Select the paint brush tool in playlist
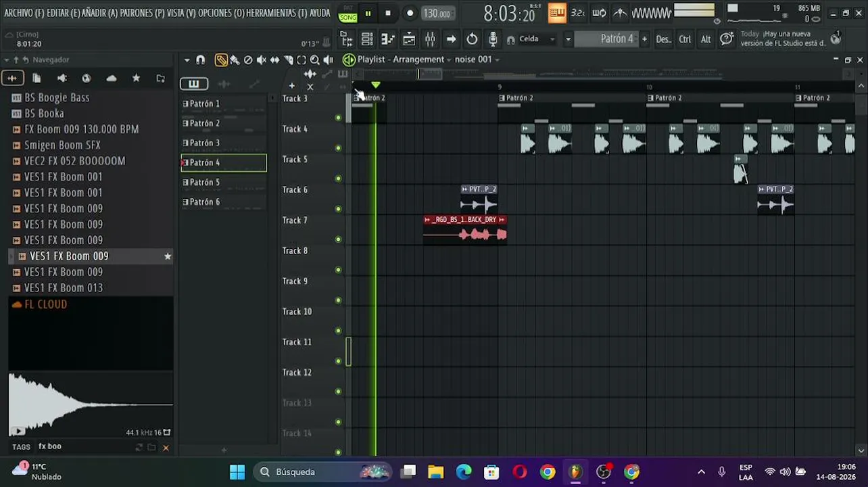The width and height of the screenshot is (868, 487). coord(235,60)
